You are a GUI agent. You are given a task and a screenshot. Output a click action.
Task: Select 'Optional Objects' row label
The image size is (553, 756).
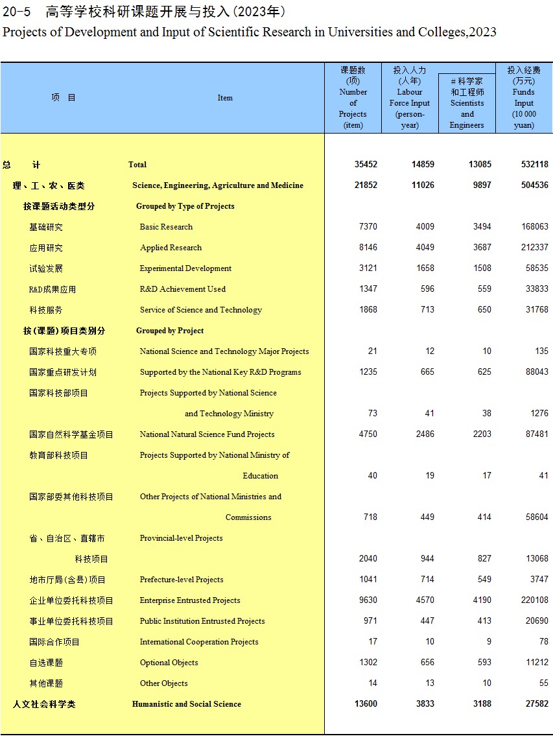click(169, 663)
